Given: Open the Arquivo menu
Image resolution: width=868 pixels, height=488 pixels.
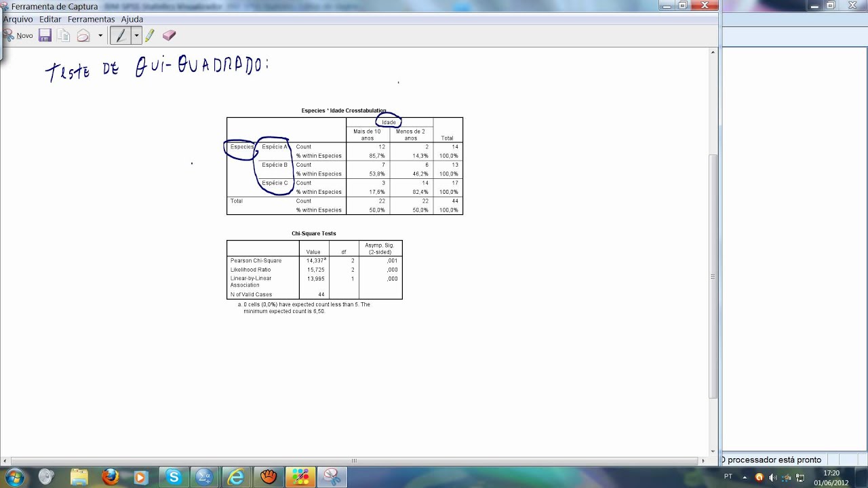Looking at the screenshot, I should tap(18, 19).
